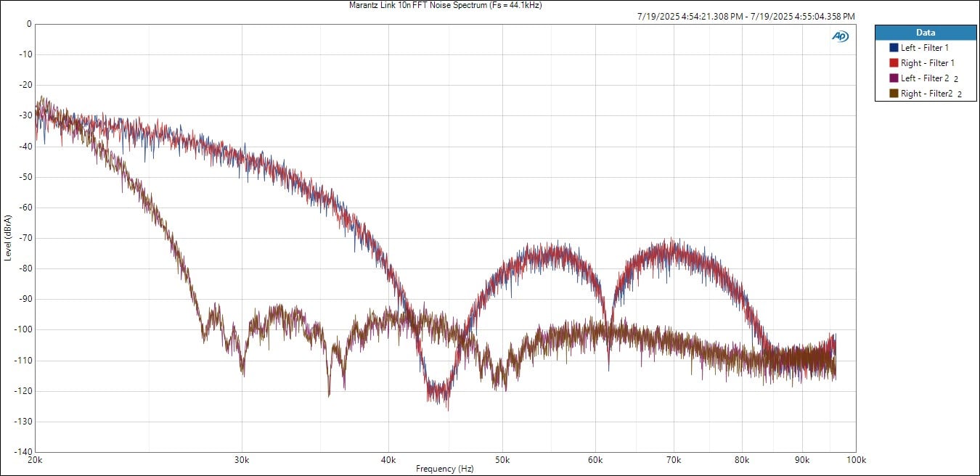980x476 pixels.
Task: Click the Marantz Link 10n graph title
Action: (446, 5)
